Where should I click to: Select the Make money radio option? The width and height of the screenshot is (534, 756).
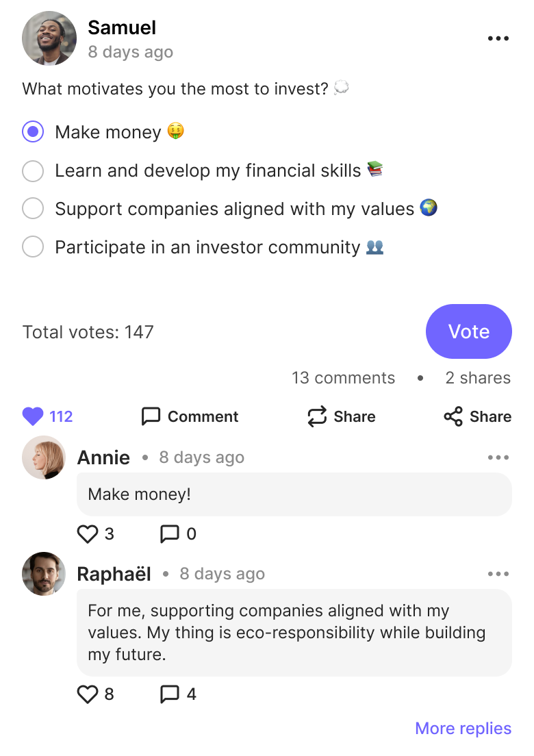coord(33,131)
